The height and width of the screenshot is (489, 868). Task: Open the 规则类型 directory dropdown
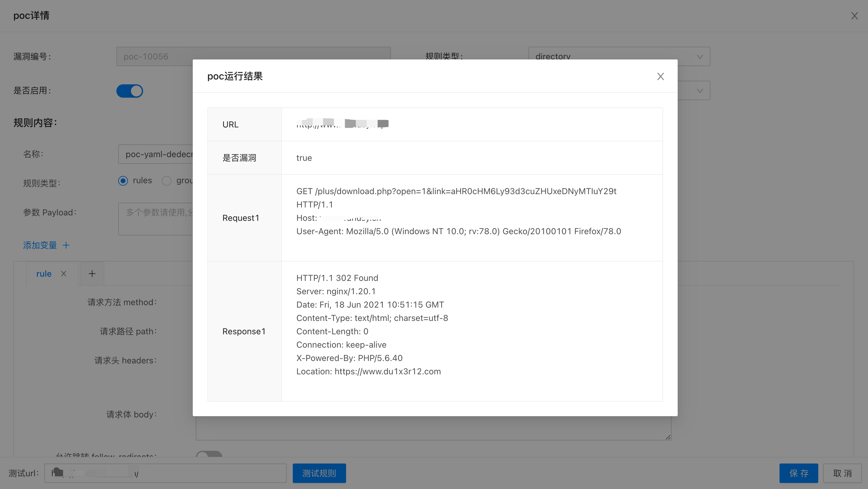click(x=619, y=53)
